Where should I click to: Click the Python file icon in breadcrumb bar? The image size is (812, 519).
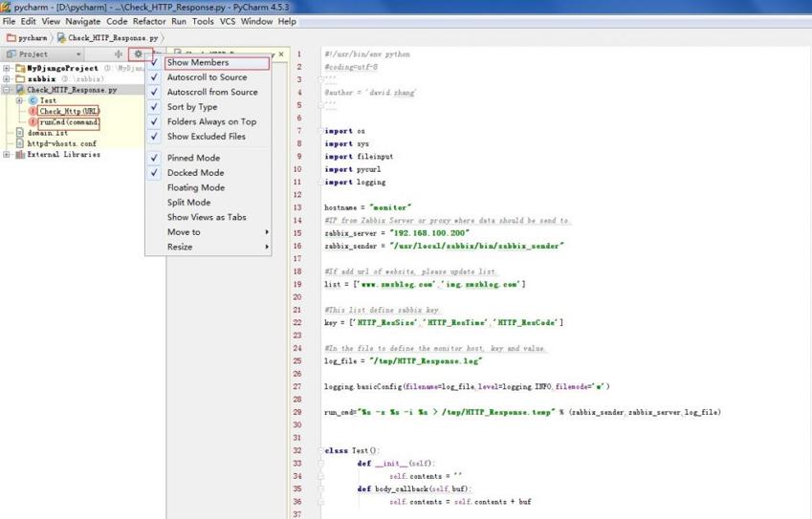point(61,38)
